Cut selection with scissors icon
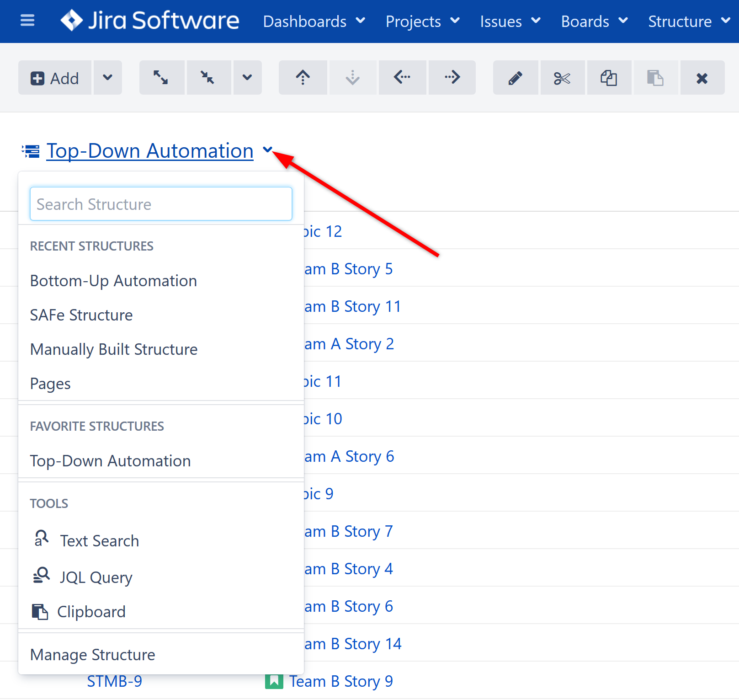 [x=562, y=78]
